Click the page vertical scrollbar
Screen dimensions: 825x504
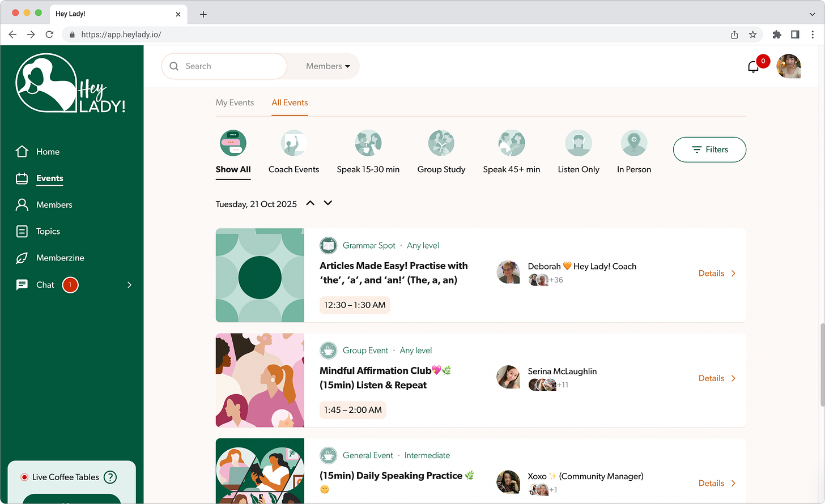(x=822, y=365)
